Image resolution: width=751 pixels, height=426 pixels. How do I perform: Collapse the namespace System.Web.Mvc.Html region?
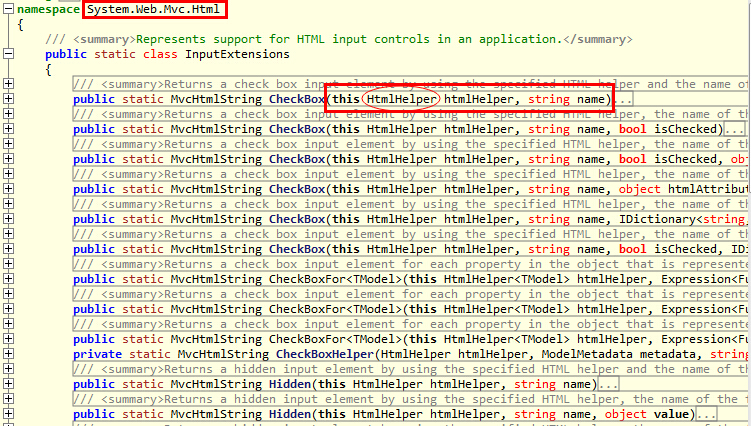pos(8,9)
